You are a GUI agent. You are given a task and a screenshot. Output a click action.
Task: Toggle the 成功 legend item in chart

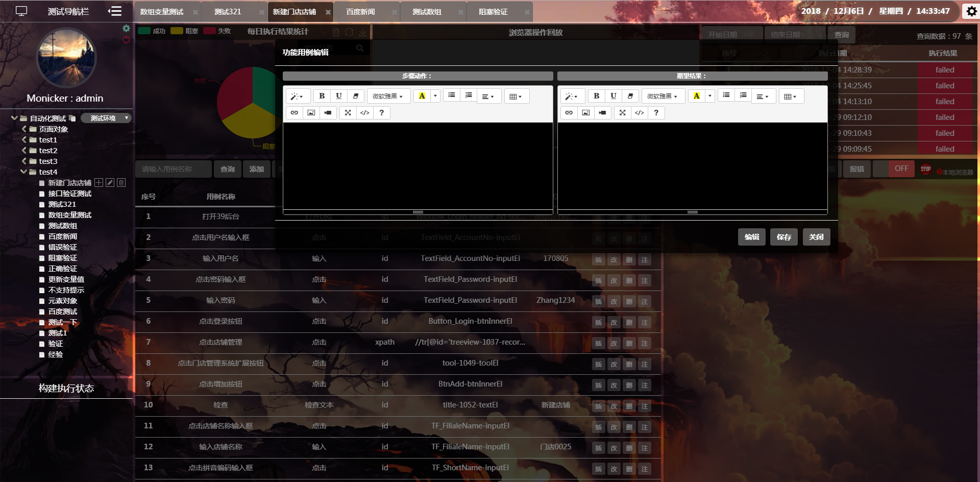coord(152,31)
